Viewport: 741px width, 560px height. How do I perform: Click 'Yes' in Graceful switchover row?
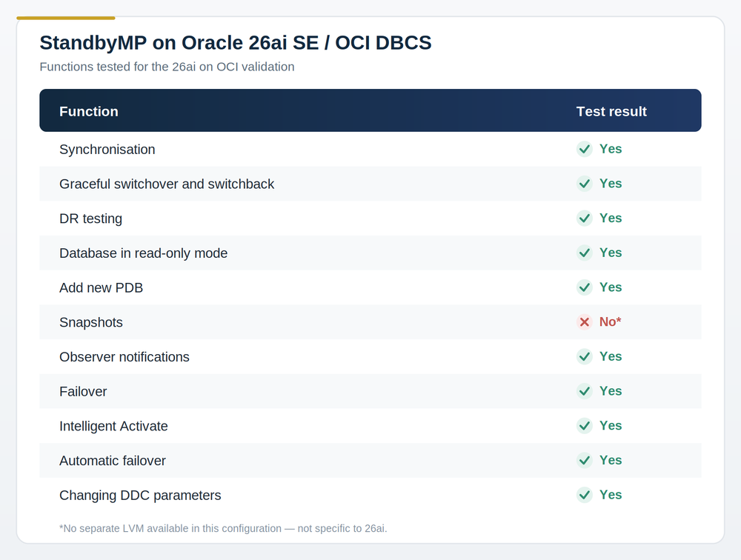[x=611, y=184]
